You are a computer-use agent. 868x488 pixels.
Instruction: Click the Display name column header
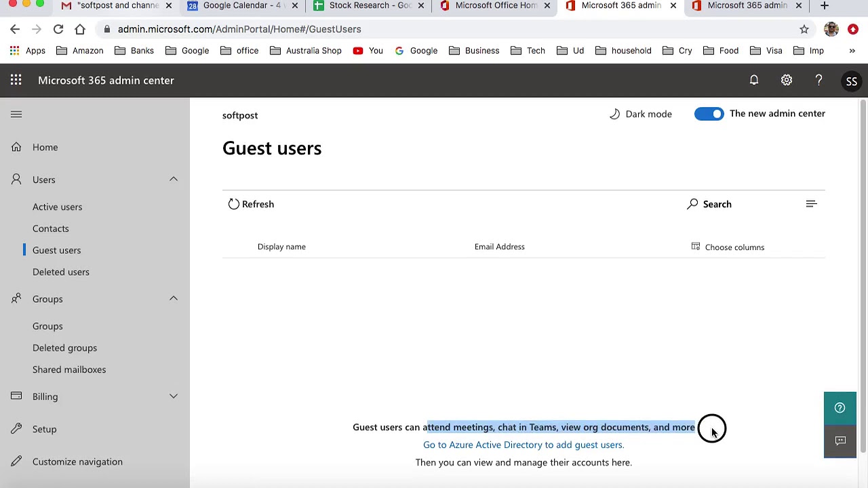(x=281, y=247)
